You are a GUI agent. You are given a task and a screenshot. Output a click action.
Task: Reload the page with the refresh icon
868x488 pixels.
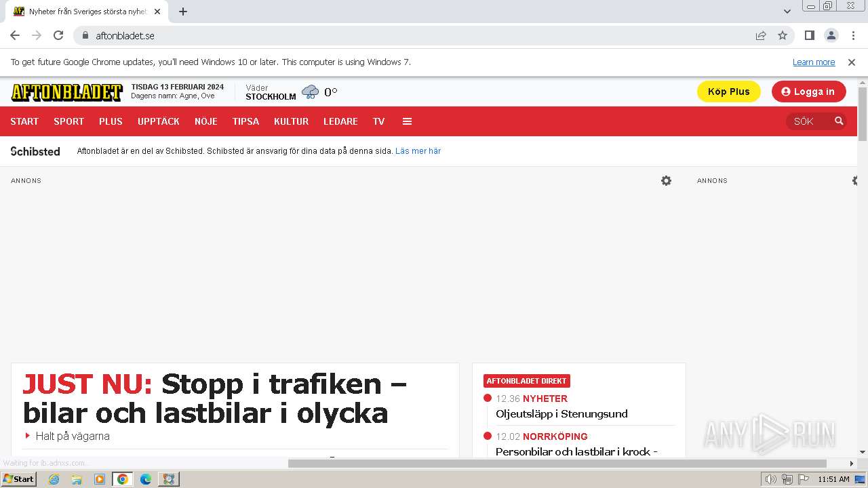click(x=58, y=35)
